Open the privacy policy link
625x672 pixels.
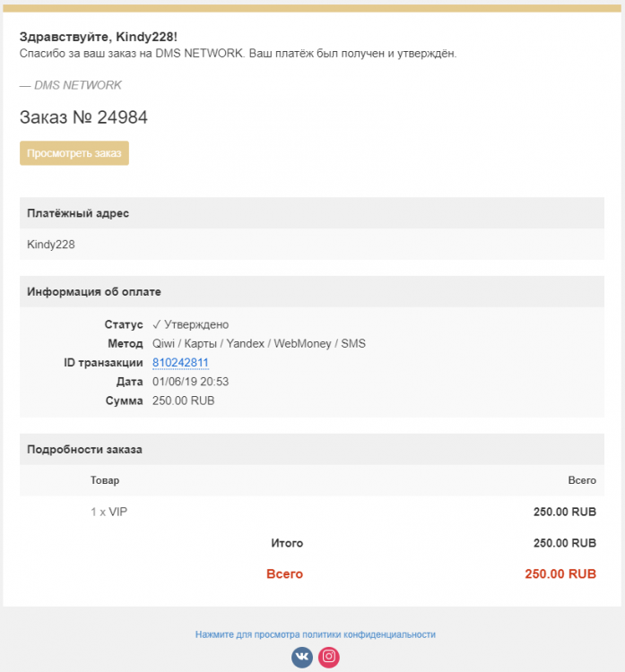point(315,634)
